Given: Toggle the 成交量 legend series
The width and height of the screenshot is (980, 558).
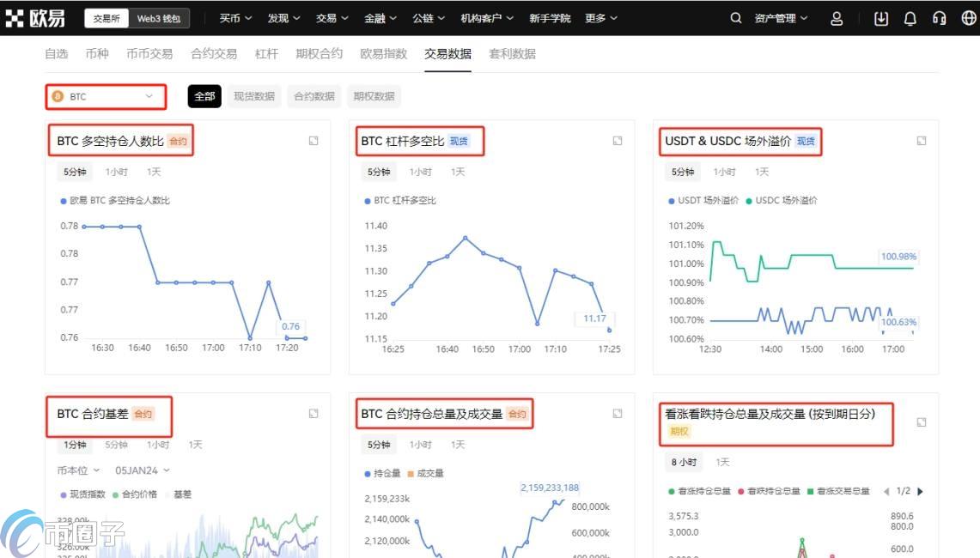Looking at the screenshot, I should tap(425, 473).
